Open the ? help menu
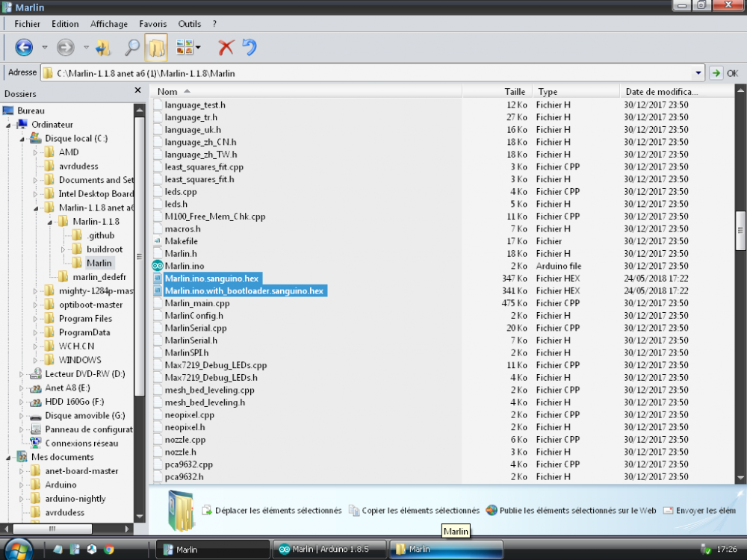The image size is (747, 560). [214, 24]
